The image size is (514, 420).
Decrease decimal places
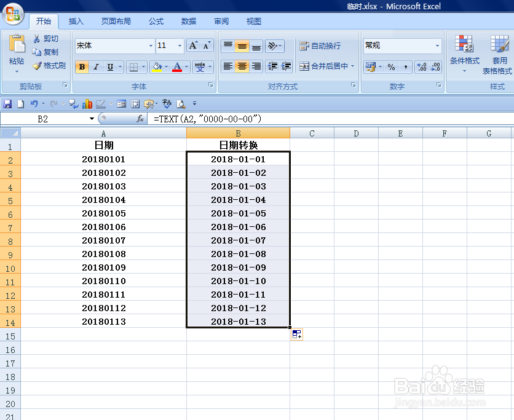pos(435,67)
